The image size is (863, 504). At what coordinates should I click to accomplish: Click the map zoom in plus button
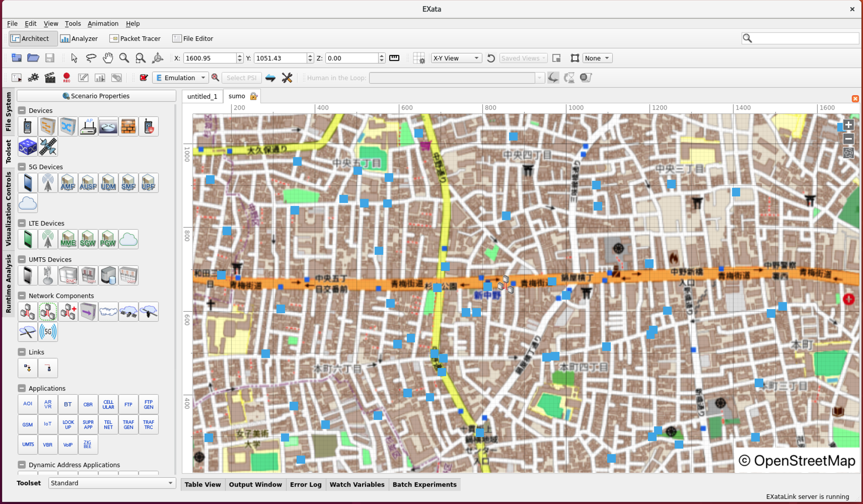point(848,125)
